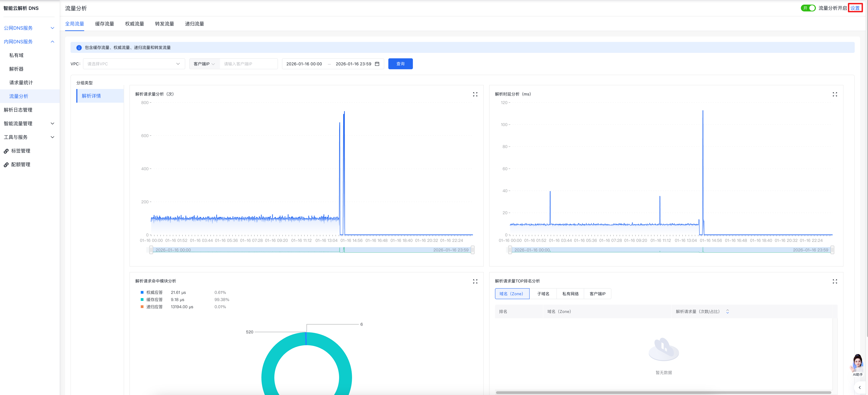
Task: Select the 子域名 ranking tab
Action: (x=543, y=294)
